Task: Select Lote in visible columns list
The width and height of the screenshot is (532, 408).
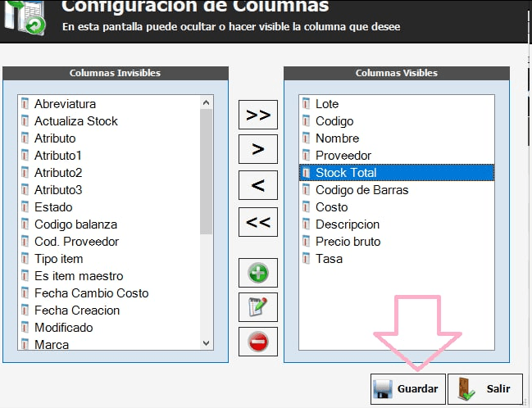Action: 326,104
